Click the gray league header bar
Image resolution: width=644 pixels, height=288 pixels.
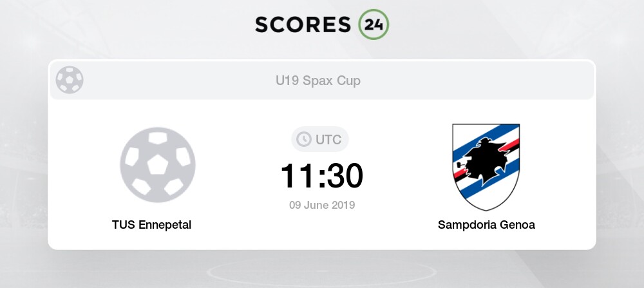pos(322,81)
